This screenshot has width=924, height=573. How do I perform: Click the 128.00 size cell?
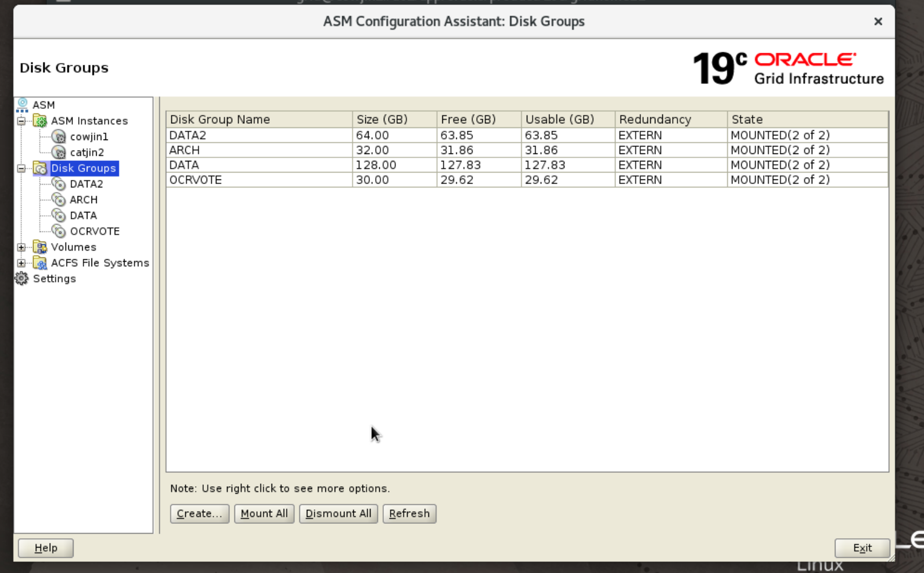click(394, 165)
